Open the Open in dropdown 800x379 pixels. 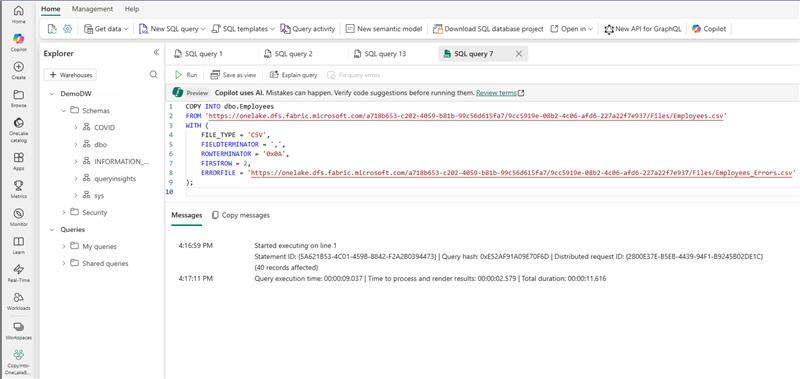(x=571, y=29)
